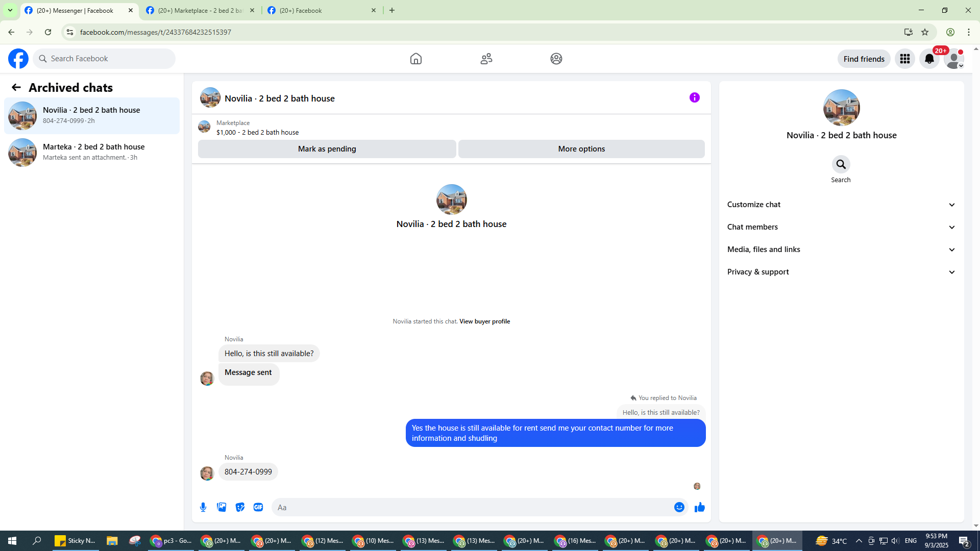This screenshot has height=551, width=980.
Task: Send a thumbs-up like
Action: (700, 507)
